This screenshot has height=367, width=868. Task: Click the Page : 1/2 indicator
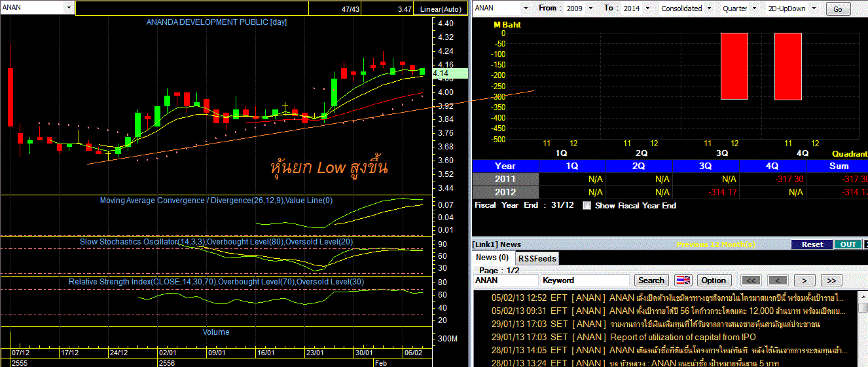[499, 270]
